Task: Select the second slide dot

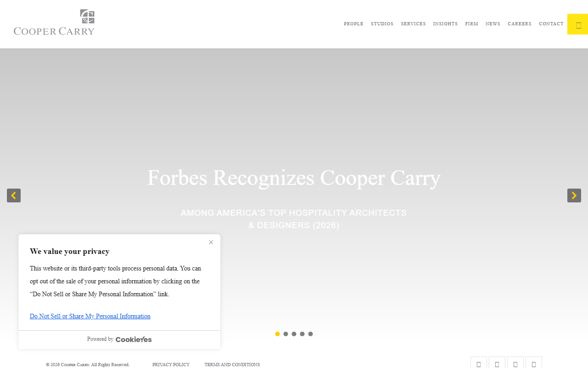Action: [286, 334]
